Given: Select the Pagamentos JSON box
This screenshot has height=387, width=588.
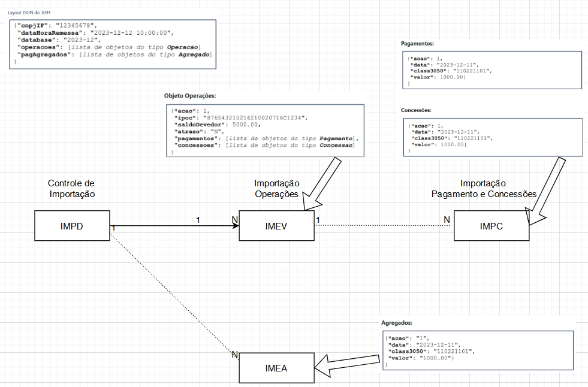Looking at the screenshot, I should click(x=492, y=69).
